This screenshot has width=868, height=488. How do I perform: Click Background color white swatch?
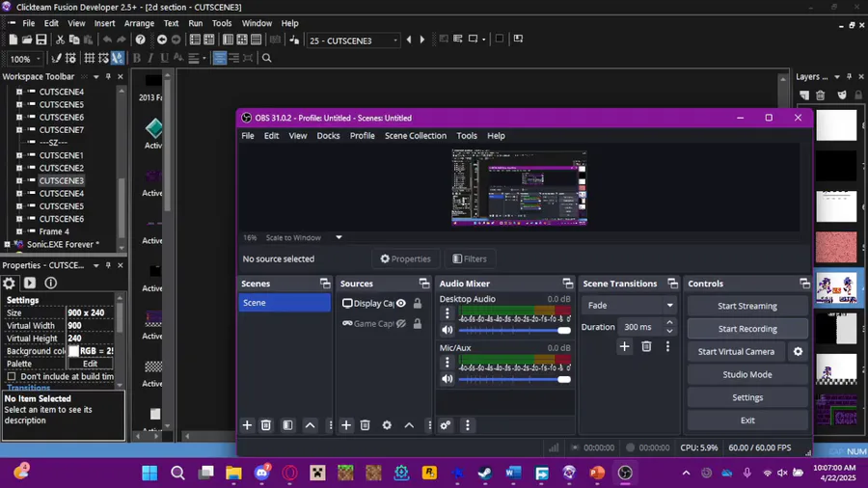click(73, 351)
